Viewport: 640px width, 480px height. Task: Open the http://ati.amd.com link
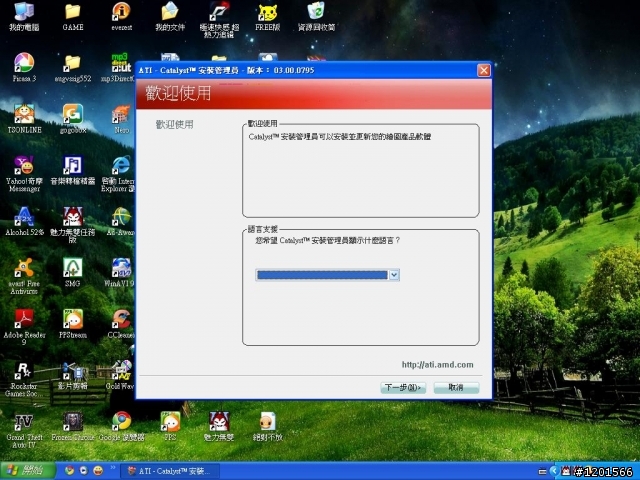[x=437, y=364]
